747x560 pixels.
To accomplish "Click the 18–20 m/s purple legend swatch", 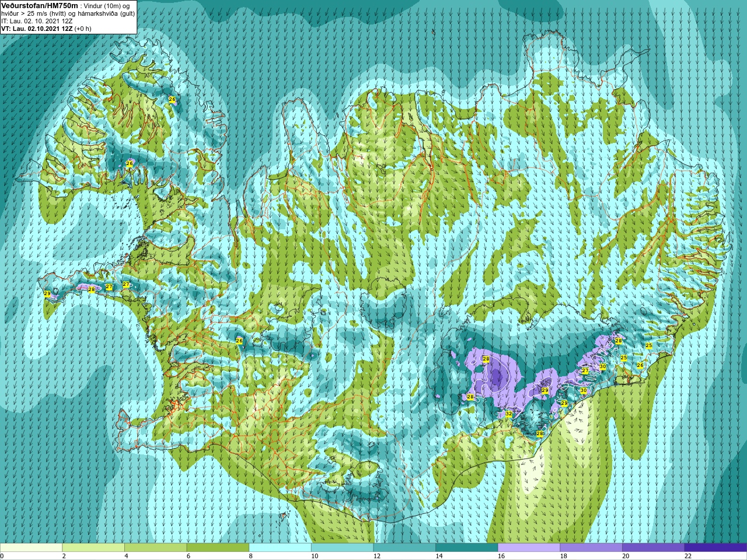I will pyautogui.click(x=591, y=547).
